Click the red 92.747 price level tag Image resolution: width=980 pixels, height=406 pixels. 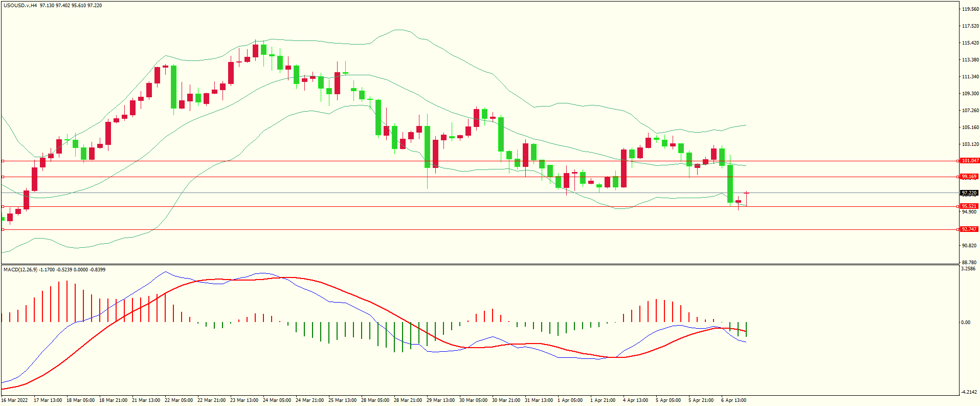[x=969, y=229]
